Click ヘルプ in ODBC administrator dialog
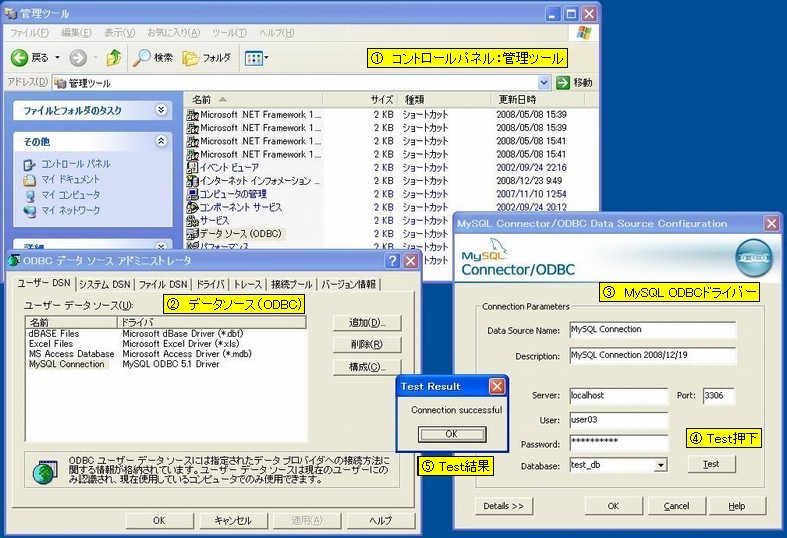Screen dimensions: 787x538 [380, 520]
